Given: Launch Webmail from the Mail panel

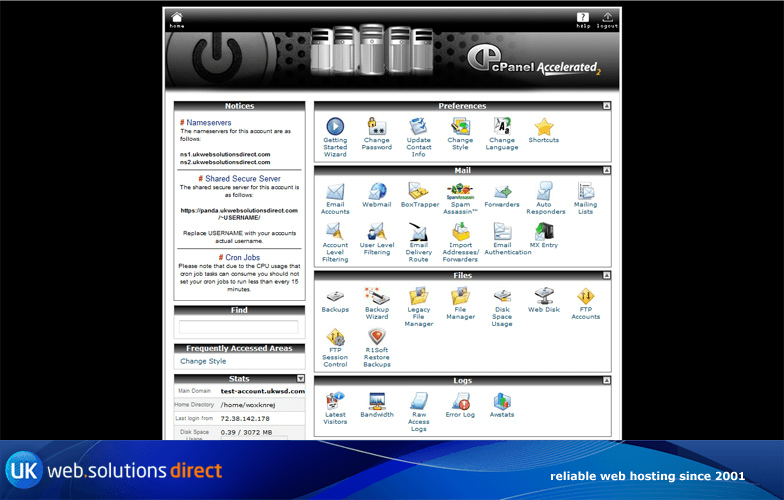Looking at the screenshot, I should (x=377, y=191).
